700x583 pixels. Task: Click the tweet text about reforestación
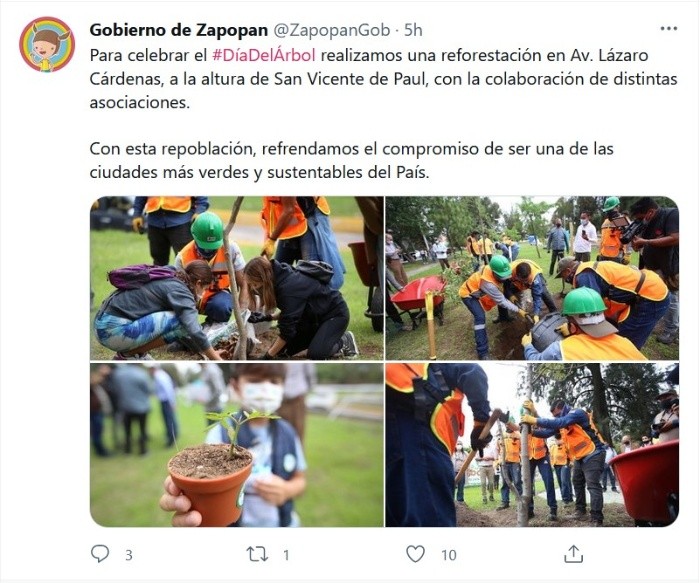tap(383, 79)
